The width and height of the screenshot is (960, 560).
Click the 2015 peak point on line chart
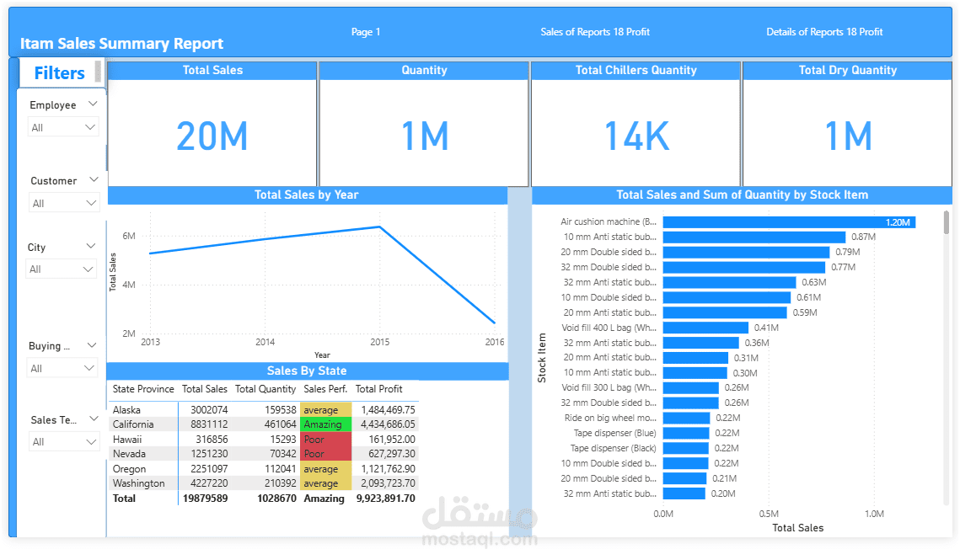tap(379, 227)
